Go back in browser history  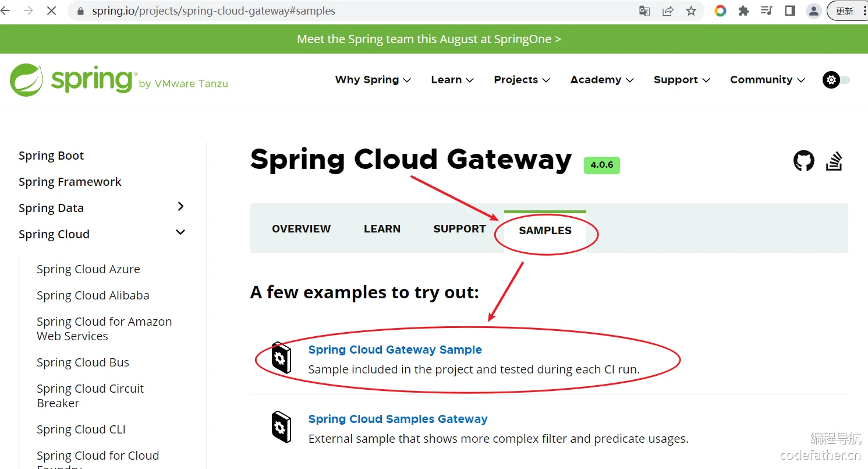click(5, 11)
